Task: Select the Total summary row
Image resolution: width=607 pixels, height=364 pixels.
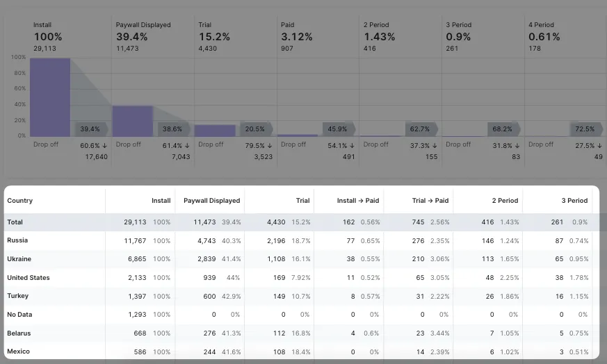Action: click(15, 222)
